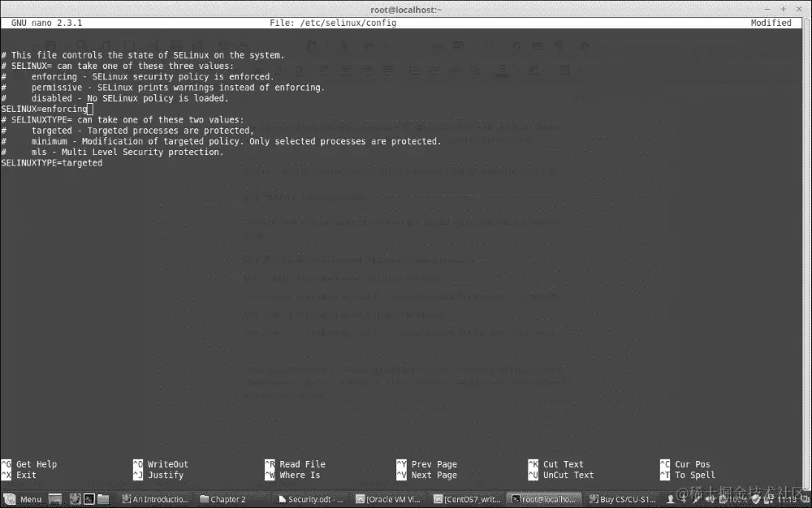Click the network status icon in the tray
812x508 pixels.
770,498
